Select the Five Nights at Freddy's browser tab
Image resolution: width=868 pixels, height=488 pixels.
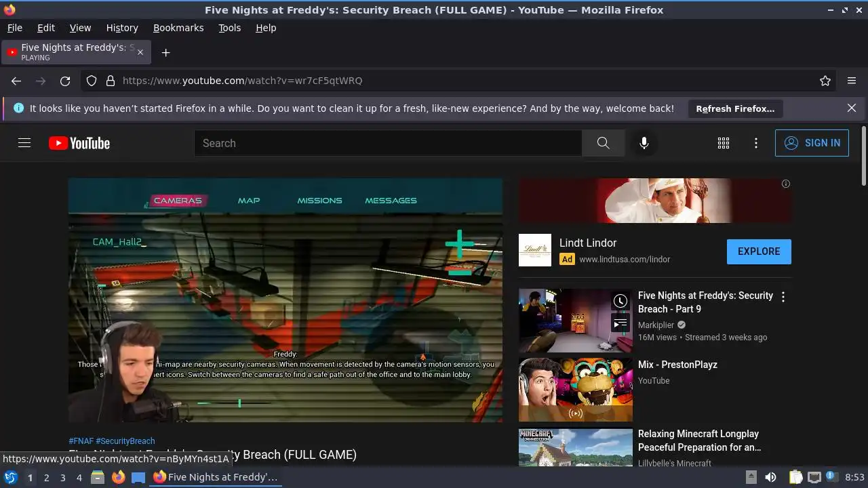click(x=76, y=52)
